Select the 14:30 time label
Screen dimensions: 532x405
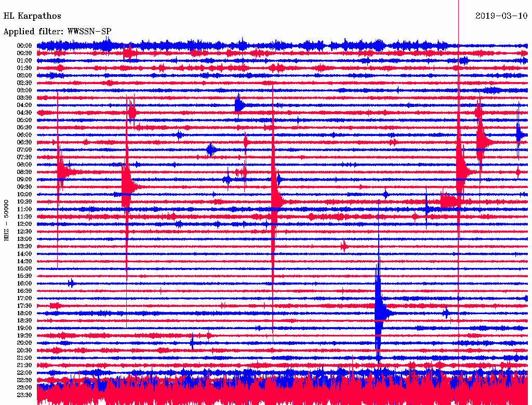coord(24,261)
